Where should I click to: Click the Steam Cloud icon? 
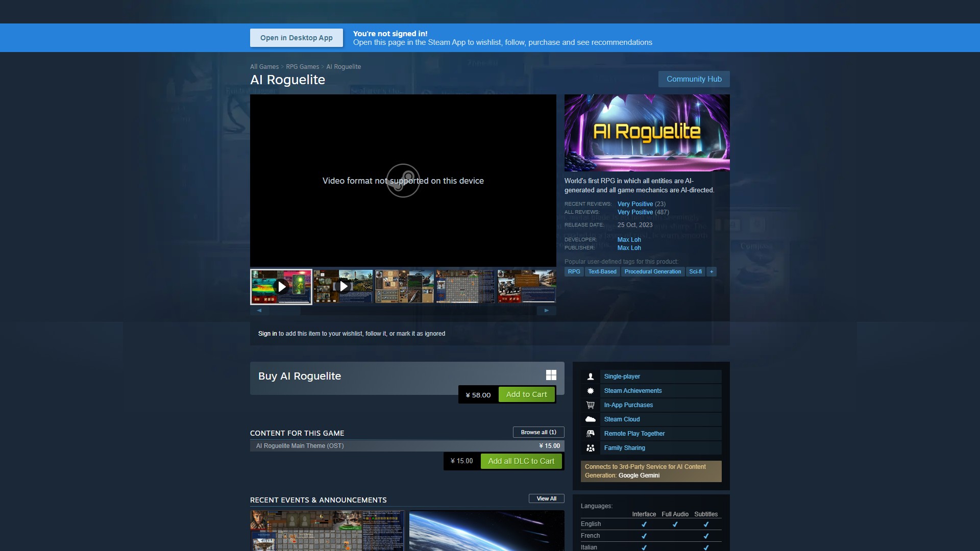point(591,419)
